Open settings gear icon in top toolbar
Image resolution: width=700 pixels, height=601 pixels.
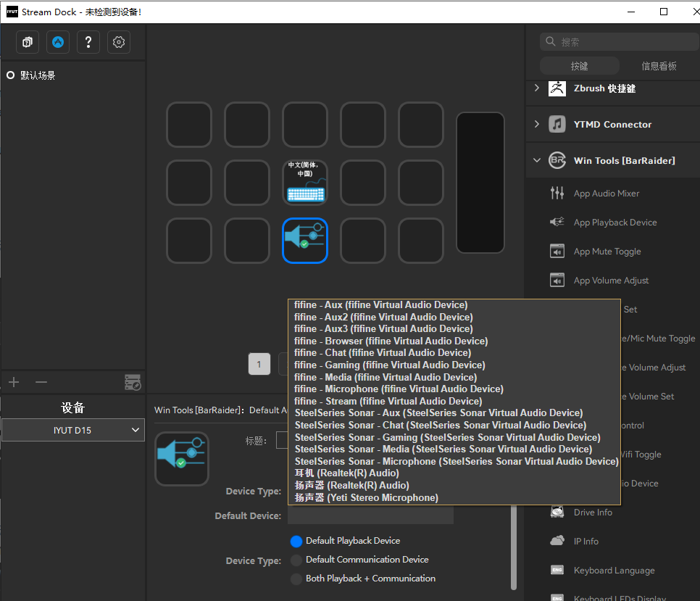coord(119,42)
